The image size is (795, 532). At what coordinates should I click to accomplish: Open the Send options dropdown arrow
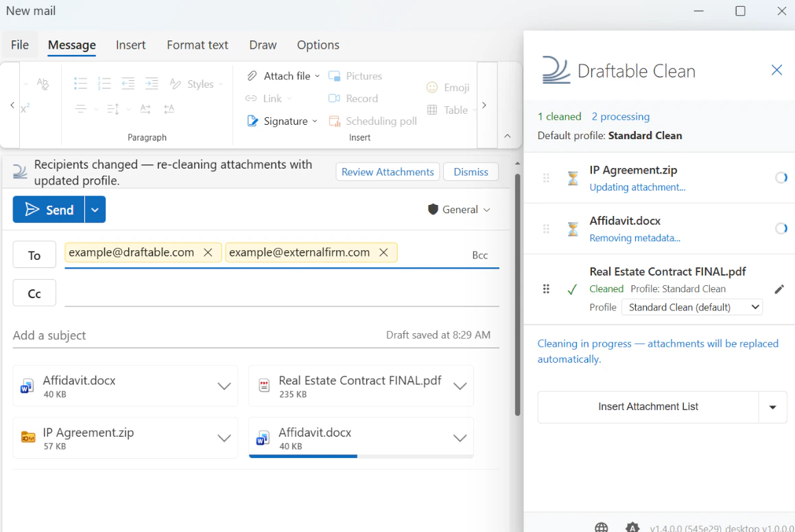95,209
